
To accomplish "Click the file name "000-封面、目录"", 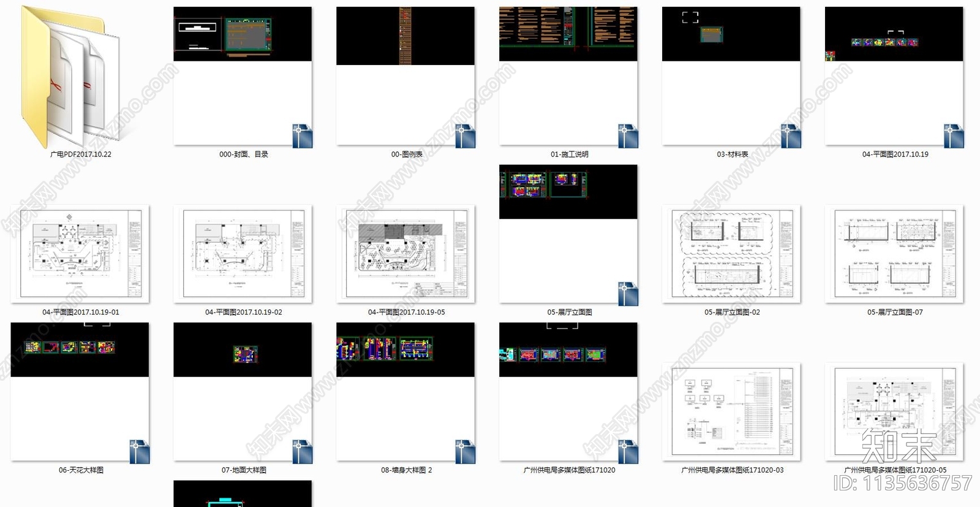I will 244,154.
